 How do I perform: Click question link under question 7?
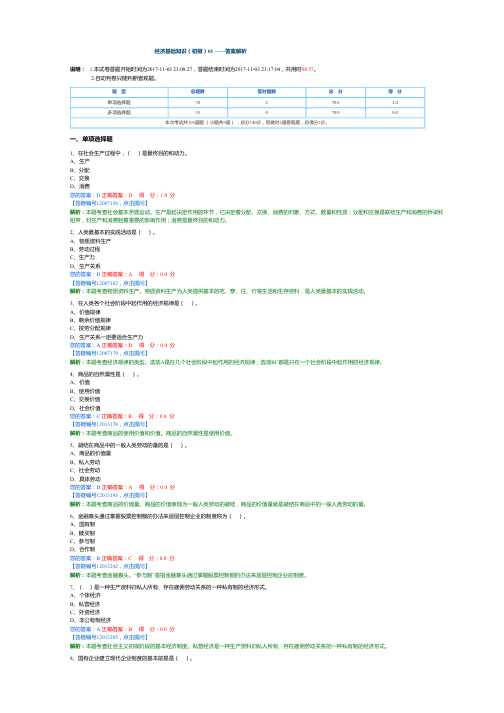tap(109, 637)
